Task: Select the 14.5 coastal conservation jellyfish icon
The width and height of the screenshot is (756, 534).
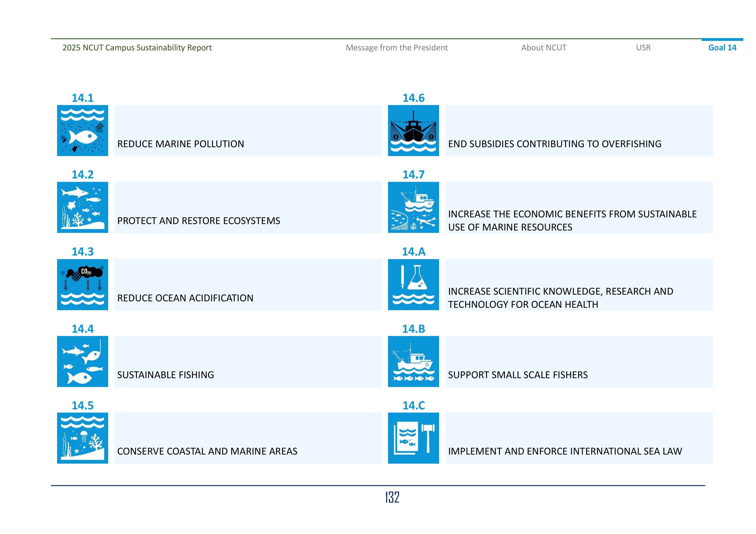Action: [83, 438]
